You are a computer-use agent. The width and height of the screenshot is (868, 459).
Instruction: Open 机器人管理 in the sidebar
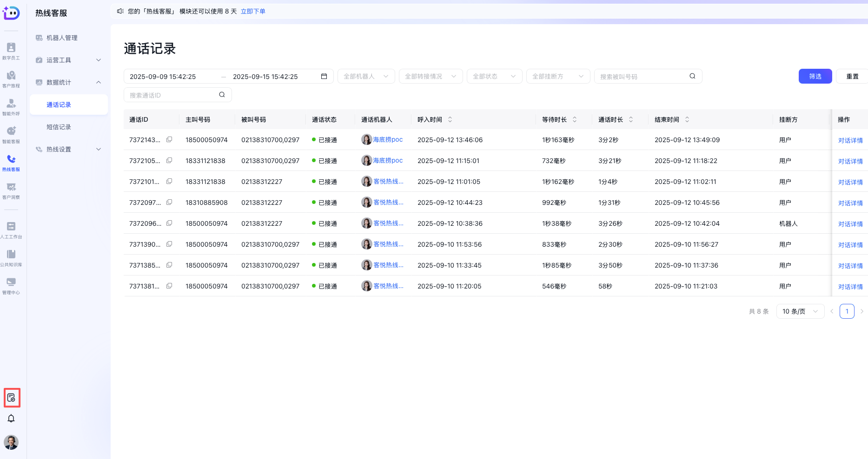pos(62,38)
